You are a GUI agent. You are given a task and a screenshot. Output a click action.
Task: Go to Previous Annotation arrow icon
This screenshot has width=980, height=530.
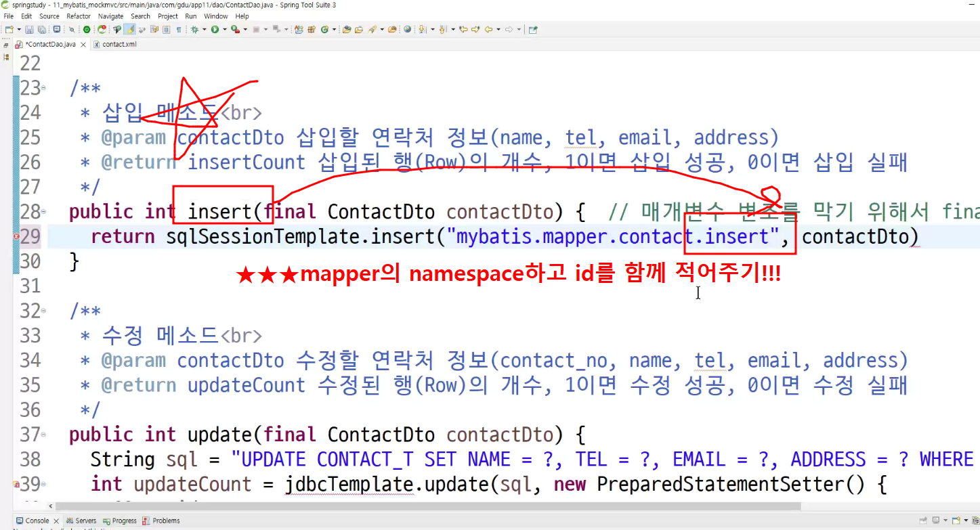click(443, 30)
